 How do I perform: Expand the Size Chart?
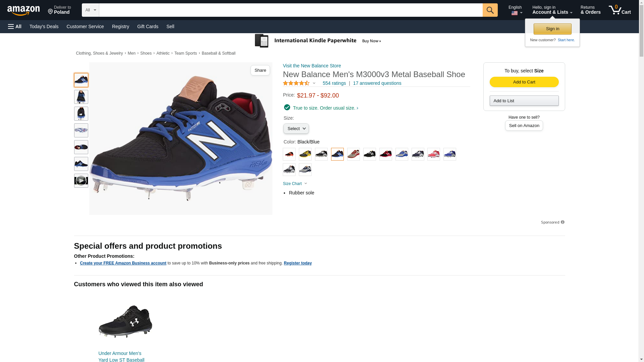pos(295,184)
